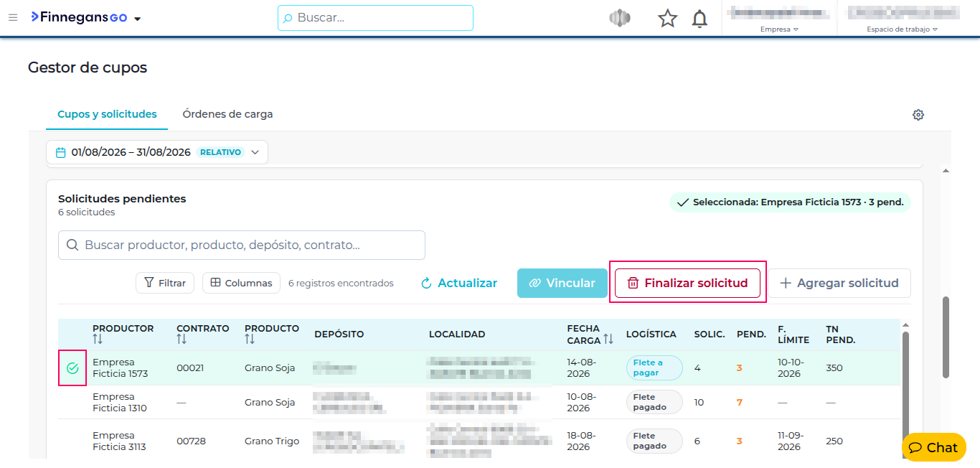
Task: Click contract number 00728
Action: tap(191, 441)
